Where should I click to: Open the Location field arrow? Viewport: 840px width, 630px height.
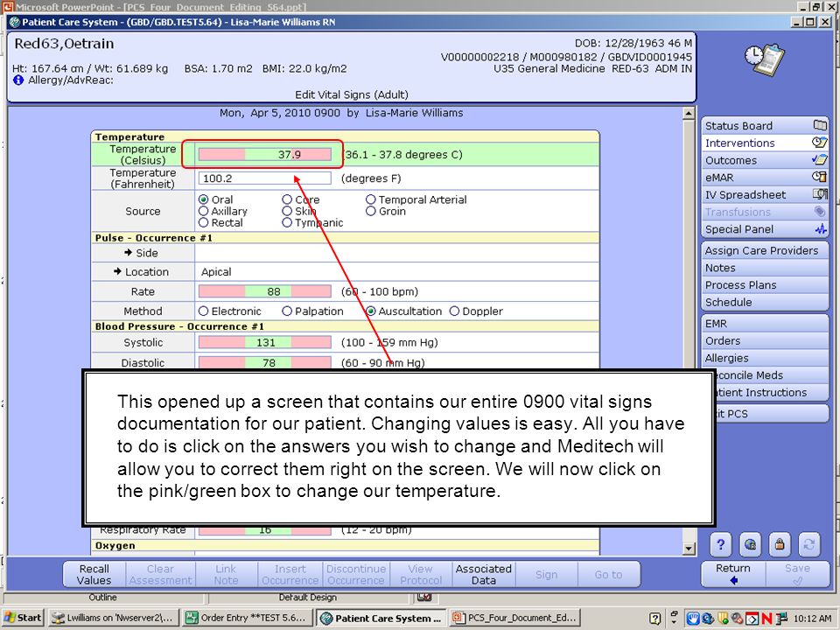[117, 271]
